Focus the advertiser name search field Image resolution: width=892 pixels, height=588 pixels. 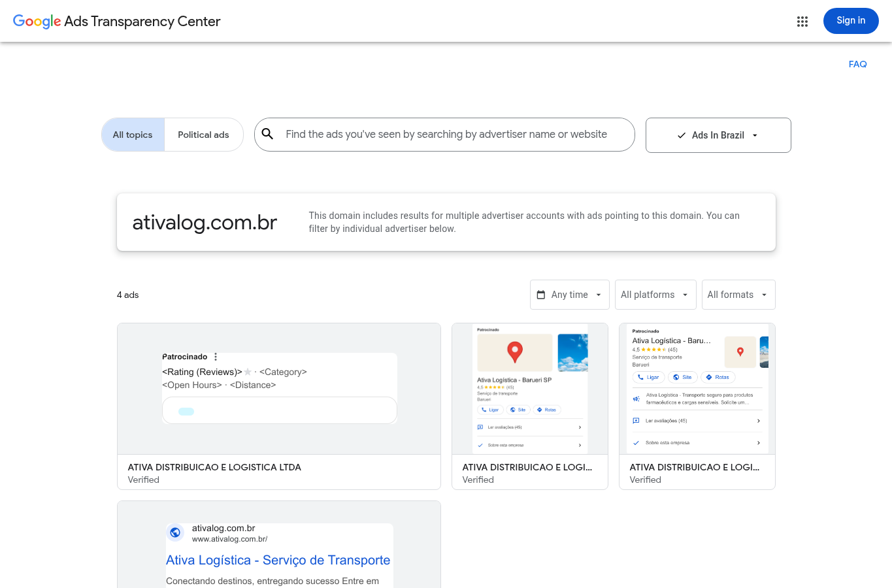click(x=444, y=135)
